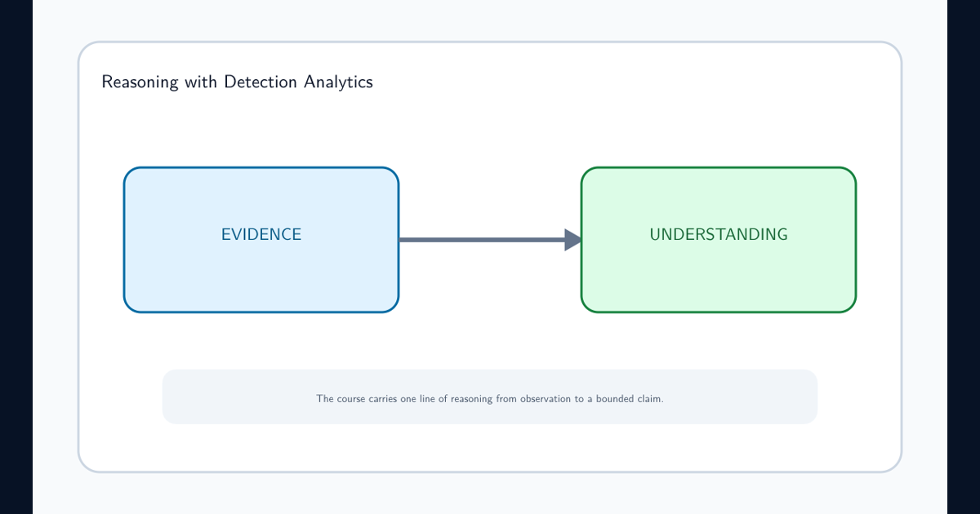Click the word 'Reasoning' in the title
The width and height of the screenshot is (980, 514).
coord(140,82)
